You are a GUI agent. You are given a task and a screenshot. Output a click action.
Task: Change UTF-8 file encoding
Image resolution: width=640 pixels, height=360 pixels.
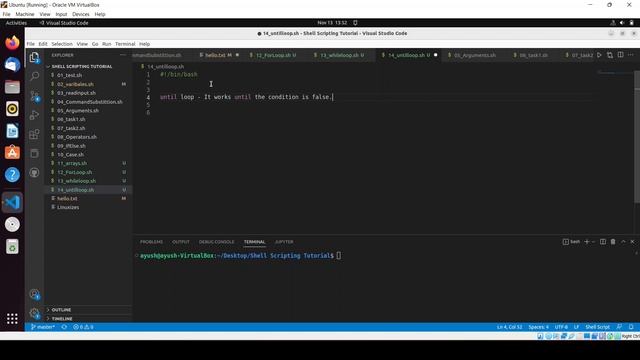tap(561, 327)
